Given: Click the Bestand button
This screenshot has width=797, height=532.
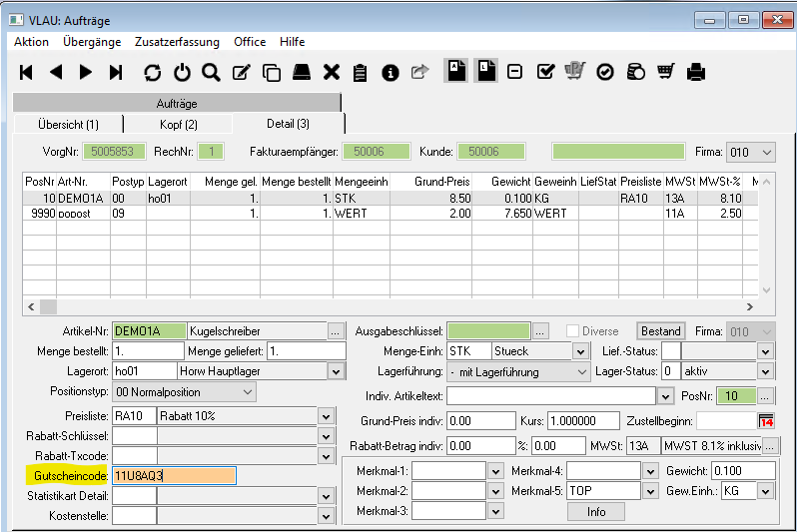Looking at the screenshot, I should tap(660, 331).
